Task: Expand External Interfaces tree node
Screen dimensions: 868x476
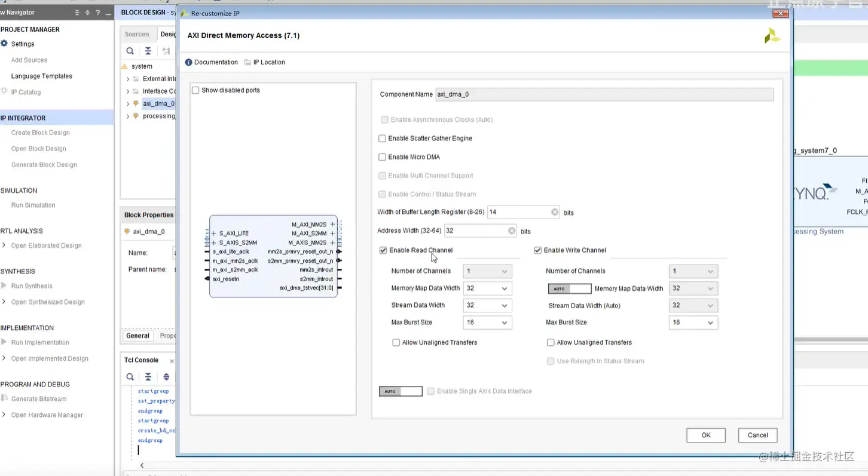Action: [127, 79]
